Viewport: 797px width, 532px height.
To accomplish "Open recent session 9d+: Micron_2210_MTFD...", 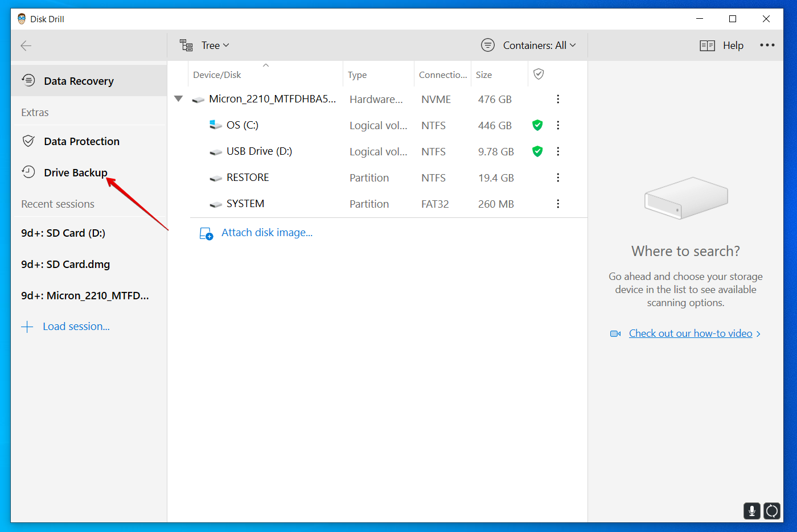I will [85, 295].
